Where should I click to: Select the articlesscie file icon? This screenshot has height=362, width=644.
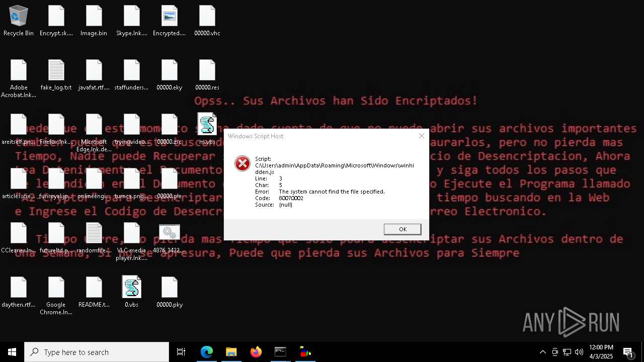19,184
